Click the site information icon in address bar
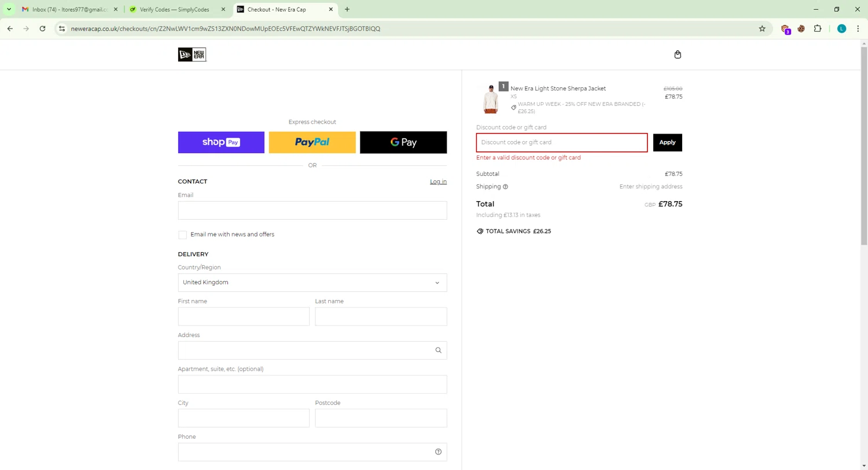Screen dimensions: 868x470 click(x=62, y=28)
